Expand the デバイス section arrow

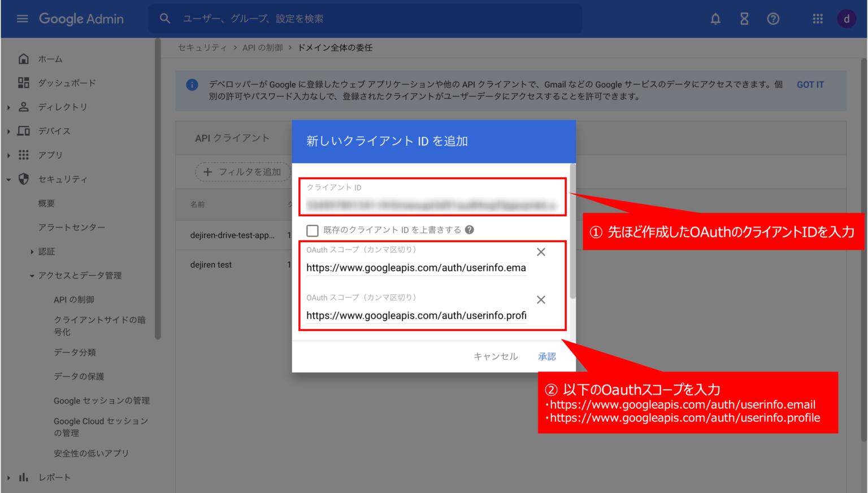pos(8,131)
